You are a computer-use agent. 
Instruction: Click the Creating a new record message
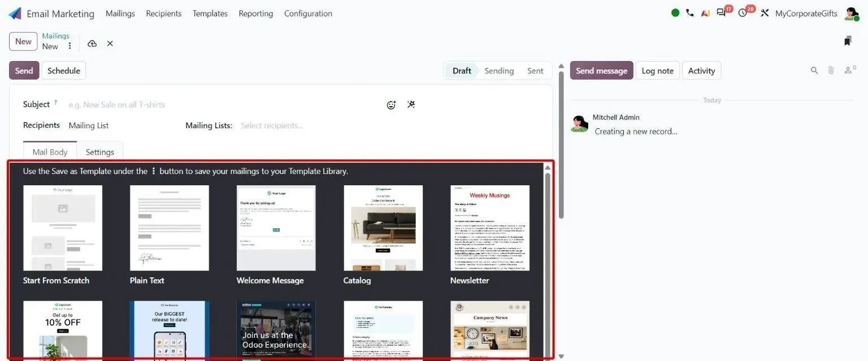[x=636, y=132]
